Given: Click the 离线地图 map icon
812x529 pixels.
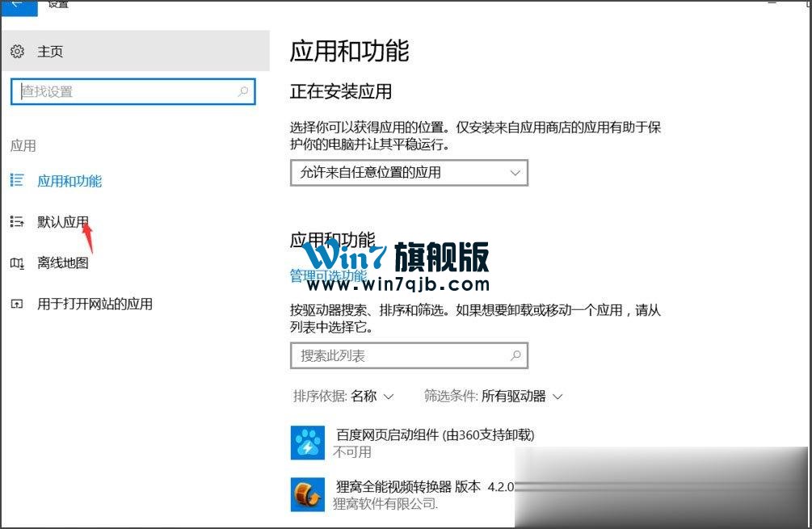Looking at the screenshot, I should 17,263.
